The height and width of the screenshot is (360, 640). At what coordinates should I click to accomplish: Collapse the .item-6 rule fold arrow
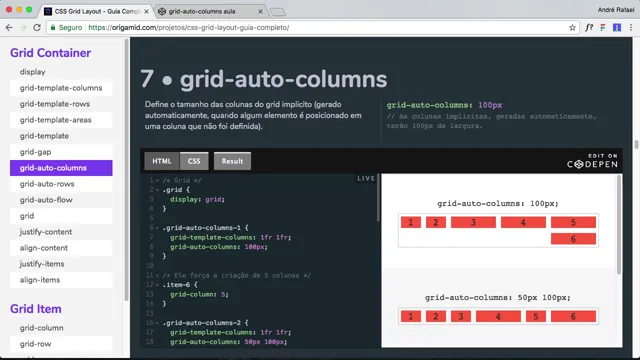point(157,285)
